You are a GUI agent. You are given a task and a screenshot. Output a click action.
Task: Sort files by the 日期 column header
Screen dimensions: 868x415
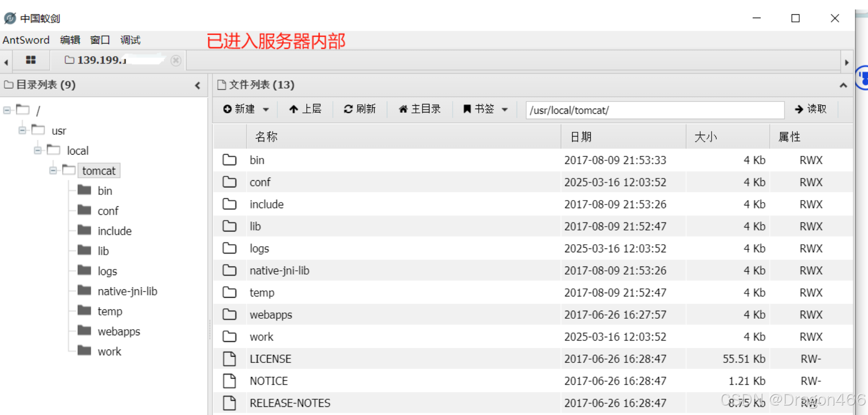click(623, 137)
